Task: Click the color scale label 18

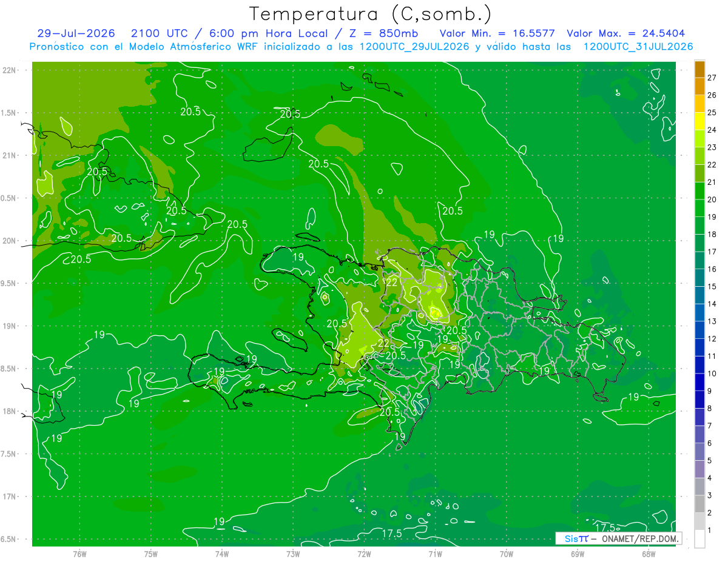Action: pyautogui.click(x=712, y=234)
